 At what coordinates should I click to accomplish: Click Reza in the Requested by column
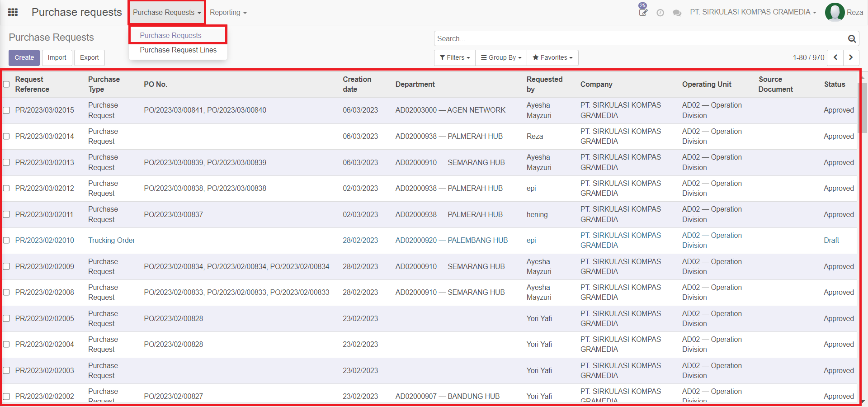[x=535, y=136]
